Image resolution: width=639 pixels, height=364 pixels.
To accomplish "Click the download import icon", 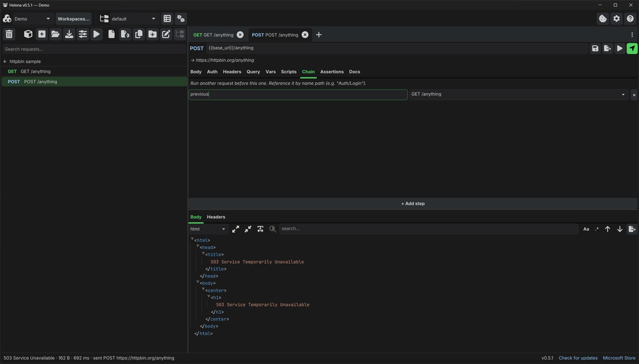I will pyautogui.click(x=69, y=34).
